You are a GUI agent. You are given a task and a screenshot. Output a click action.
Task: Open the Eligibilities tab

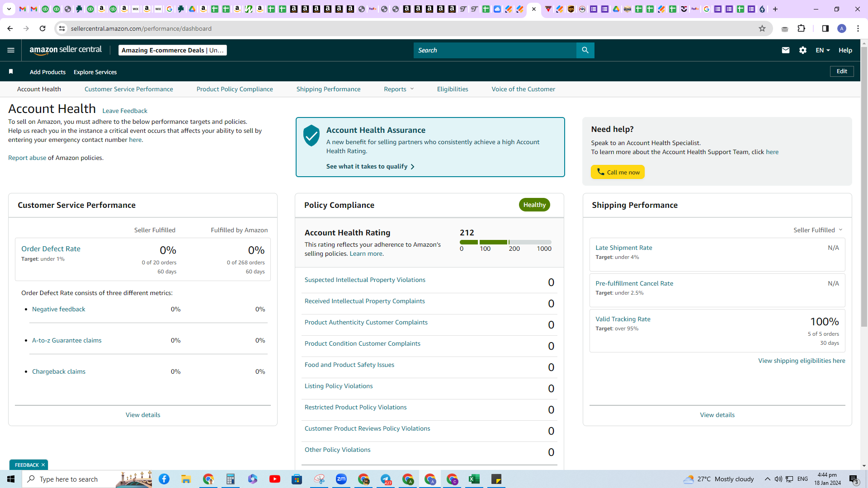(453, 89)
